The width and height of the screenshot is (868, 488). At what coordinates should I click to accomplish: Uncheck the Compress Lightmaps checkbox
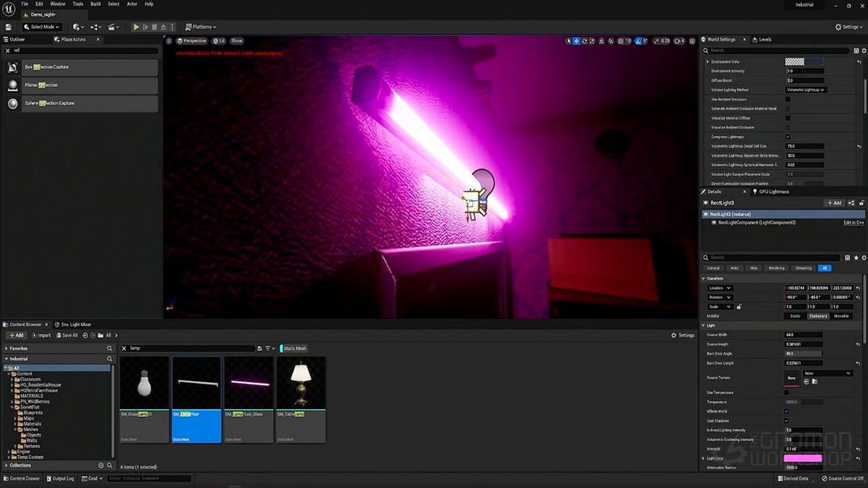788,137
